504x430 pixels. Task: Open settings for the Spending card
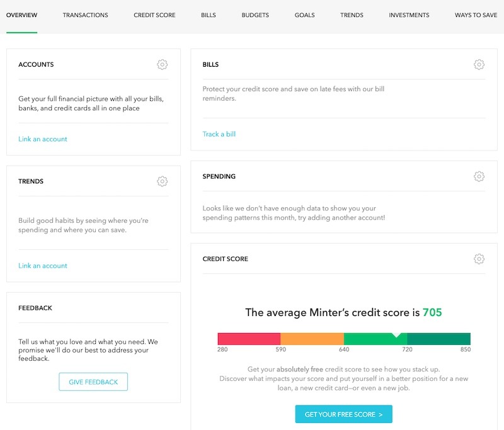[480, 176]
